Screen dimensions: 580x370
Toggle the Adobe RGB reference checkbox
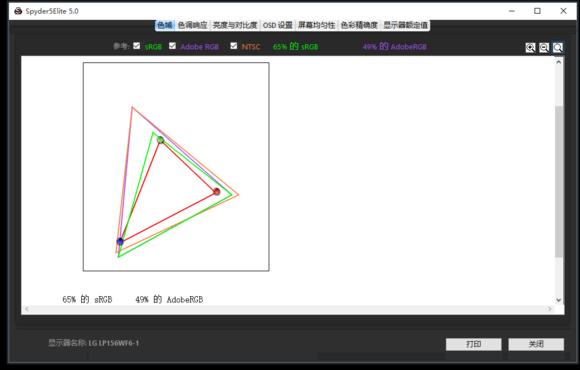point(172,46)
